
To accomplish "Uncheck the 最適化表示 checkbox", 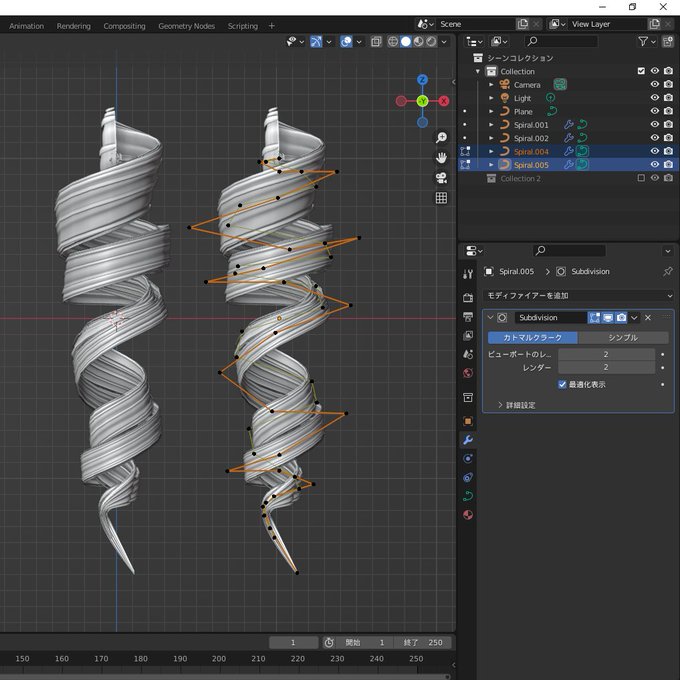I will tap(562, 384).
